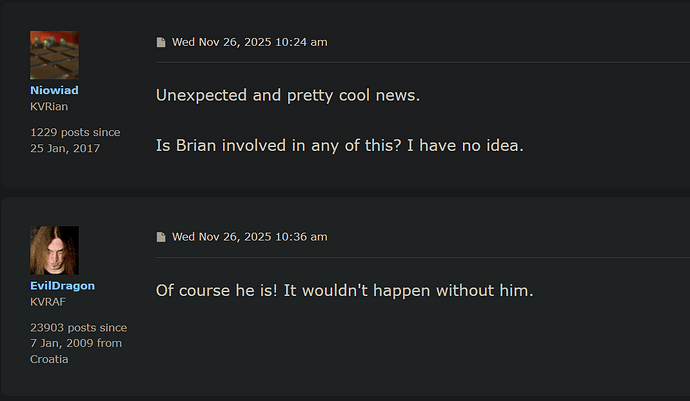This screenshot has width=690, height=401.
Task: Click the "Is Brian involved" question text
Action: point(339,145)
